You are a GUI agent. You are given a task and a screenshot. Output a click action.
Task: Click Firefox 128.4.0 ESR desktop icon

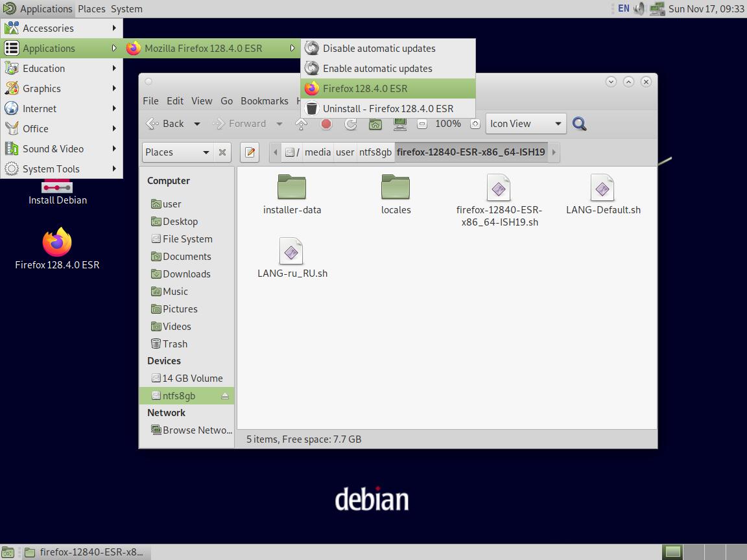(x=57, y=242)
